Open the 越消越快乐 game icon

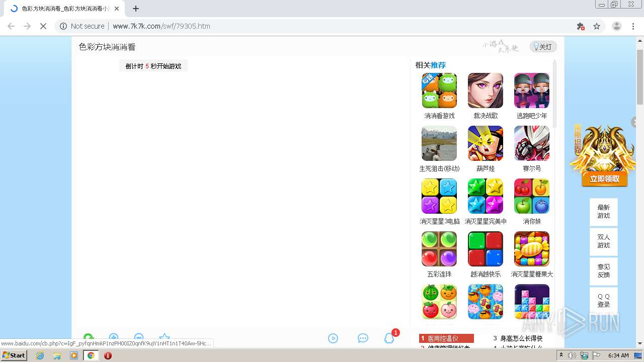point(486,249)
